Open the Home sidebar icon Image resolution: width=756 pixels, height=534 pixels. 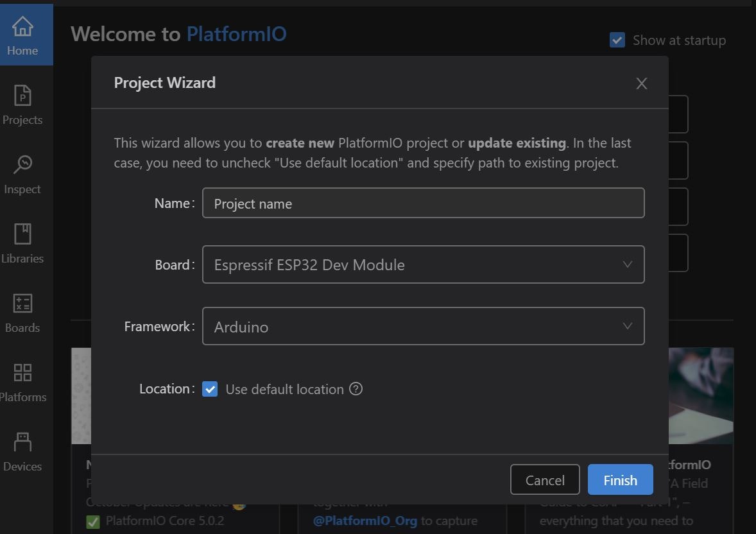pos(22,35)
